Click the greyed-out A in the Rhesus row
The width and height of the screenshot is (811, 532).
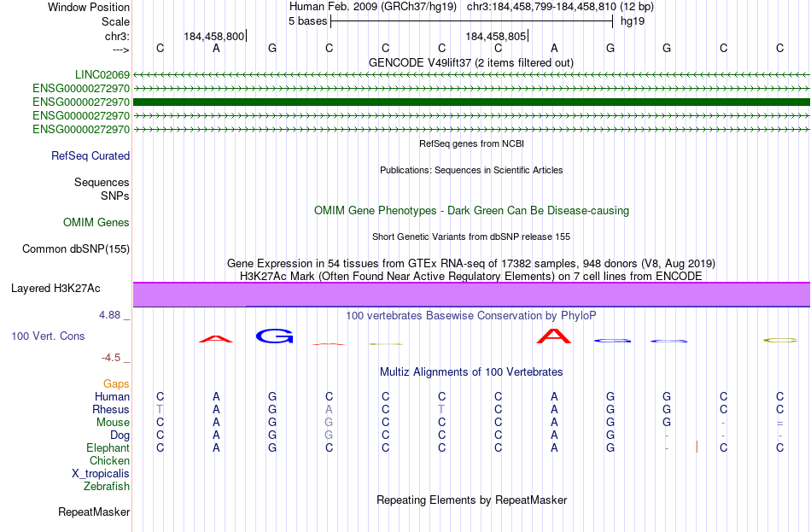pos(329,409)
